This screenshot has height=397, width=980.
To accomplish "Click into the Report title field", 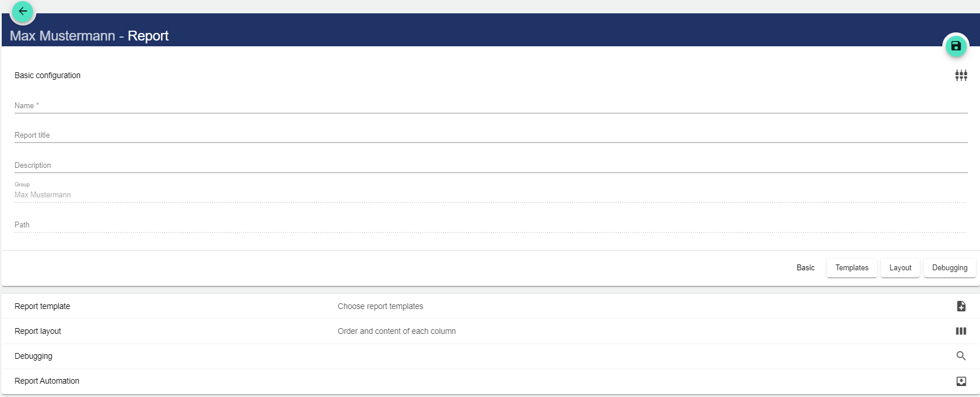I will click(490, 135).
